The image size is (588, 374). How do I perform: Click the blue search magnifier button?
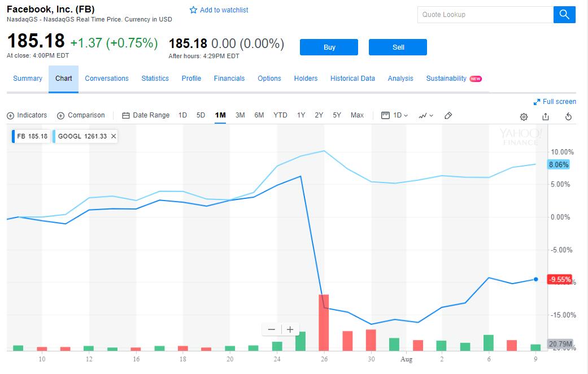tap(564, 15)
